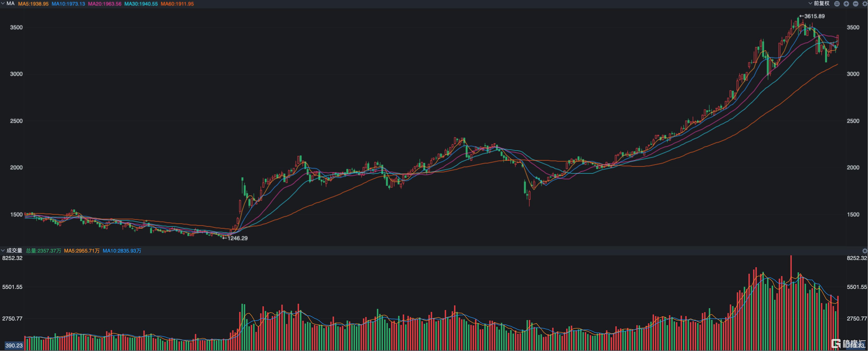Click the reset zoom equals icon
The width and height of the screenshot is (868, 351).
point(837,4)
